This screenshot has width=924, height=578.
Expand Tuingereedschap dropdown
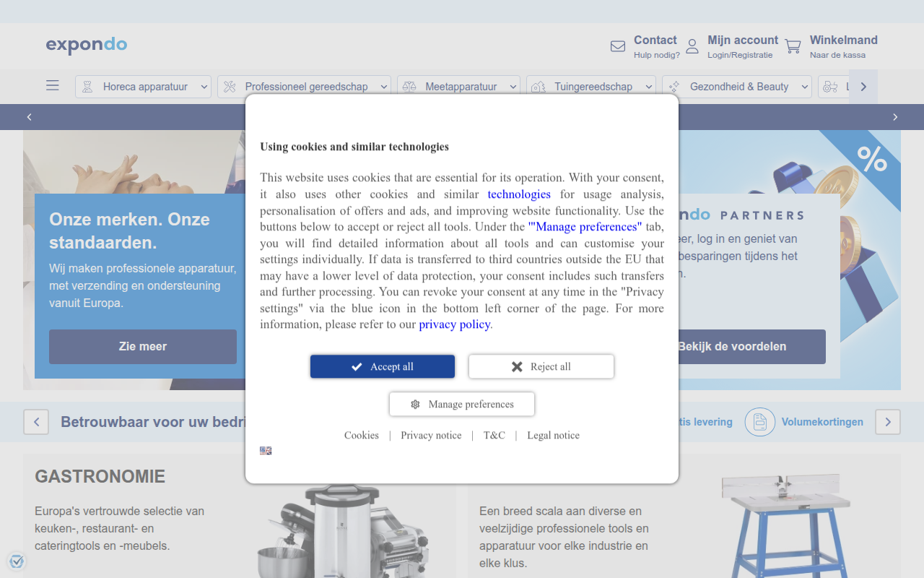coord(649,87)
